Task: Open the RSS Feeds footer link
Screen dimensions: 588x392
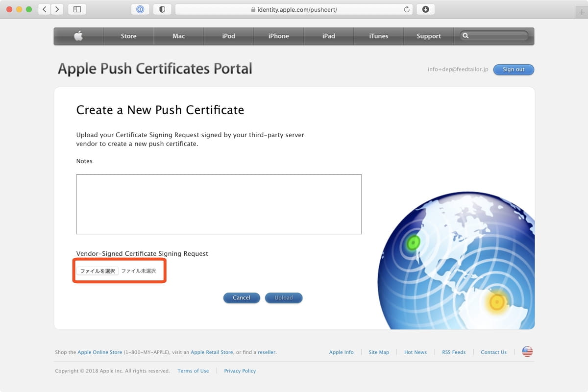Action: 454,352
